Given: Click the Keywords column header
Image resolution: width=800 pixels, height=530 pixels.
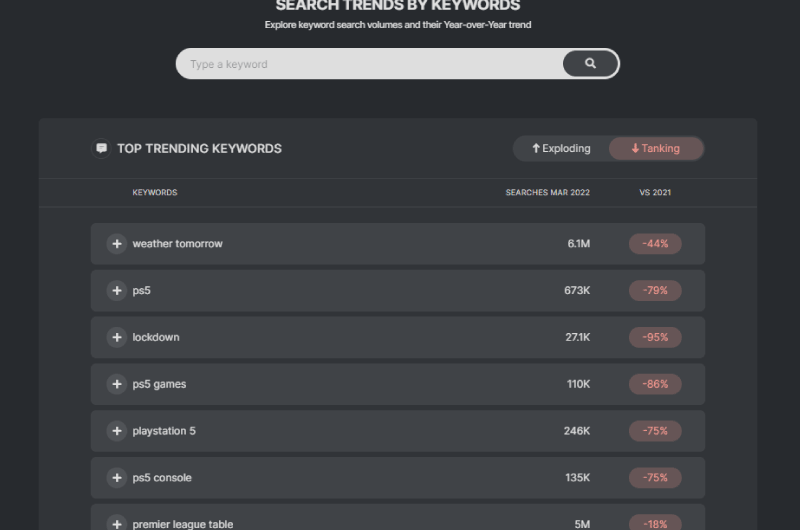Looking at the screenshot, I should 155,192.
